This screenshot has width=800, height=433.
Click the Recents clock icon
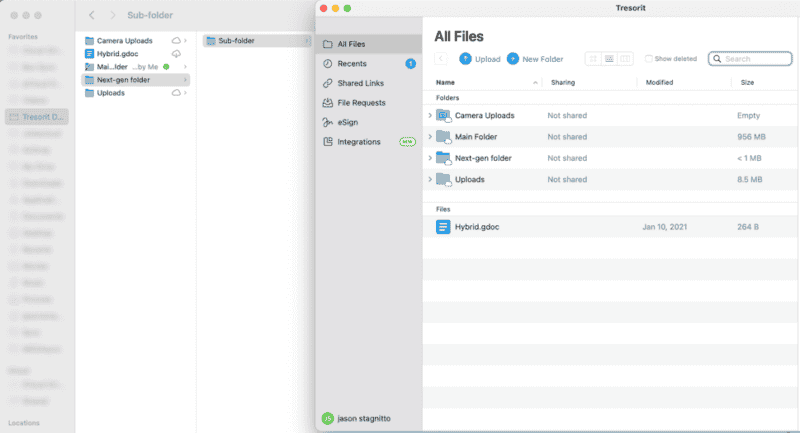tap(328, 64)
